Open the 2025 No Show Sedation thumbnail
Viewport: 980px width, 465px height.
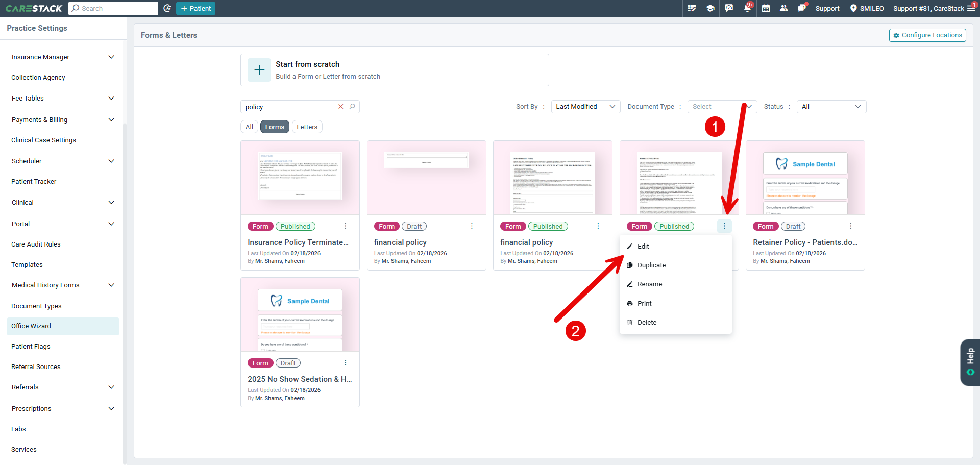click(x=300, y=314)
